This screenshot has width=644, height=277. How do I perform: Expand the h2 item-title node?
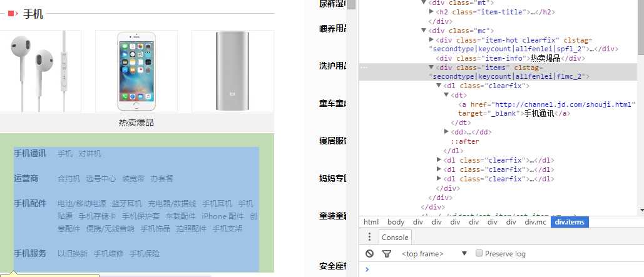point(431,11)
